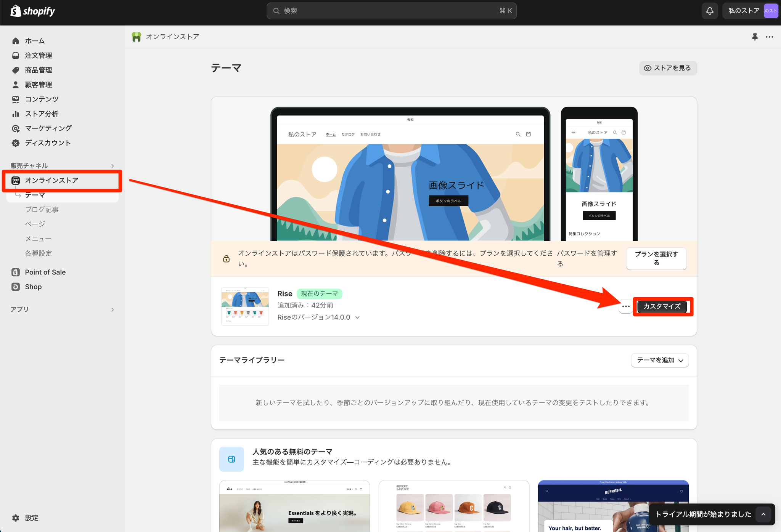Click the 検索 search field
Viewport: 781px width, 532px height.
point(391,11)
